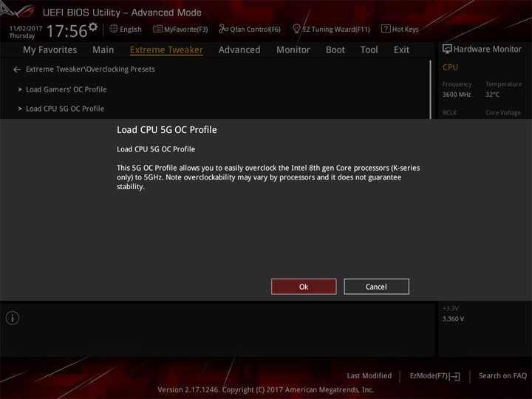This screenshot has height=399, width=532.
Task: Click the +3.3V label
Action: coord(451,308)
